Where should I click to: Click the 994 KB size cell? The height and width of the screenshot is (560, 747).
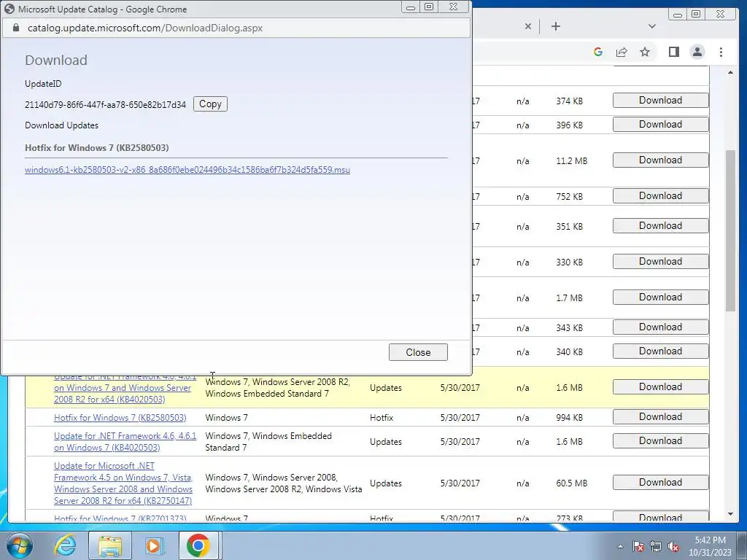coord(569,418)
